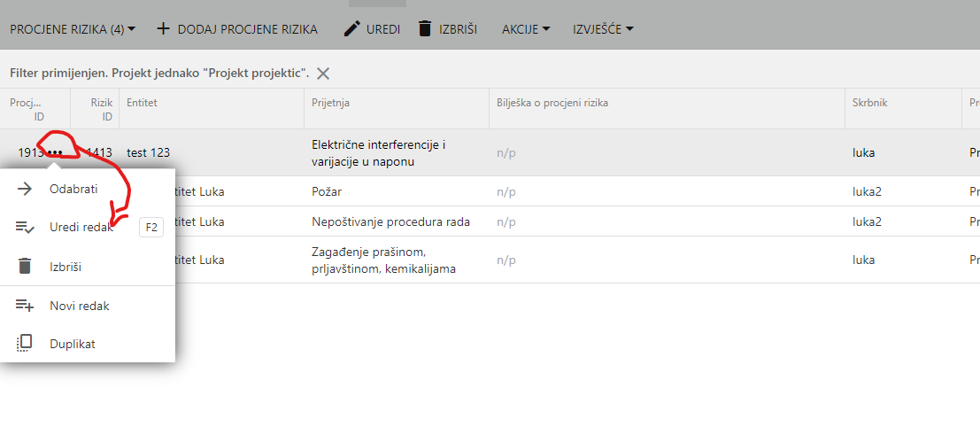Click the Skrbnik column header
This screenshot has width=980, height=427.
(869, 103)
